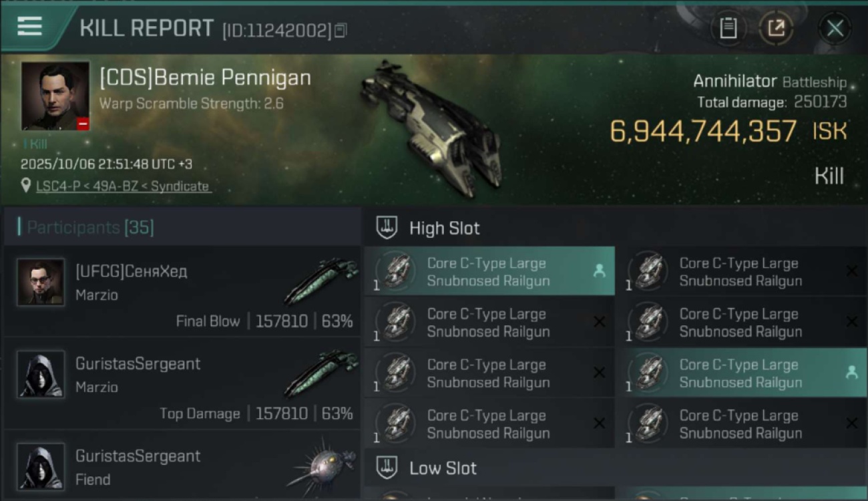Open the LSC4-P location link

click(x=123, y=186)
